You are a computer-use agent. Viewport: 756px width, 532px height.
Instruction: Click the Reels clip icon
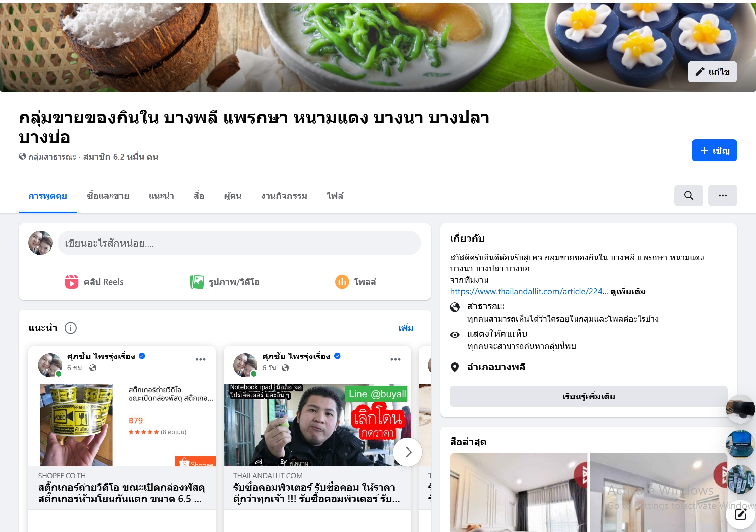tap(72, 282)
